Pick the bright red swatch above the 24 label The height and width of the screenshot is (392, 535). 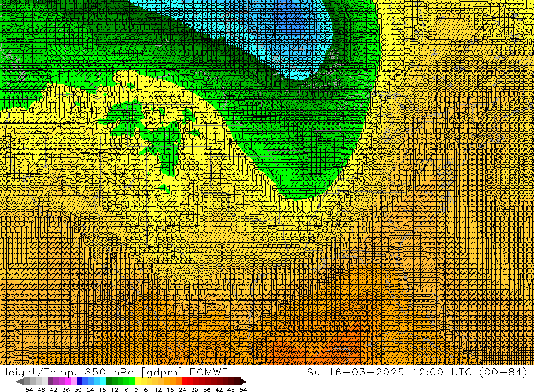pyautogui.click(x=185, y=381)
